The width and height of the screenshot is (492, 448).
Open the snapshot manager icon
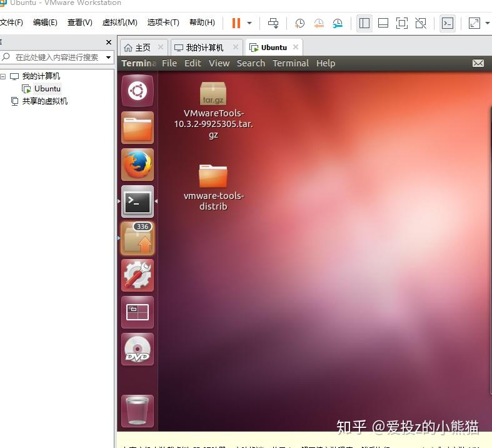tap(338, 23)
